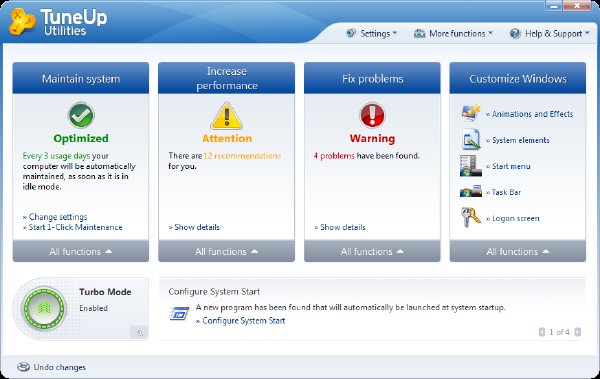Minimize the TuneUp Utilities window

554,6
